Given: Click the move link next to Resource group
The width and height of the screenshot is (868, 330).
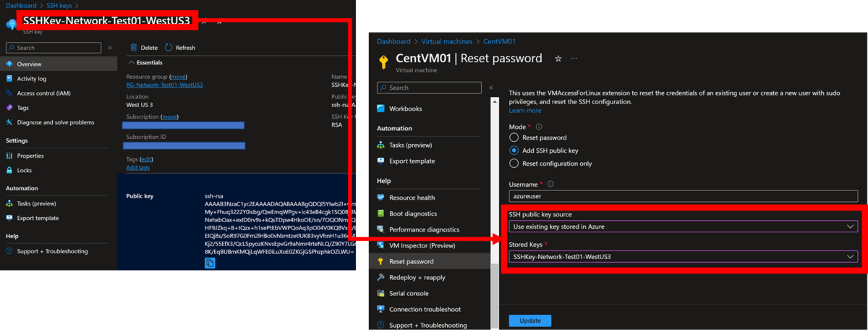Looking at the screenshot, I should click(x=178, y=76).
